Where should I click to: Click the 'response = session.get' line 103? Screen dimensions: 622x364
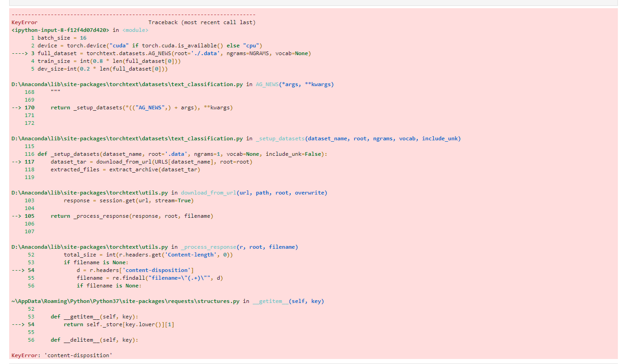click(x=129, y=200)
